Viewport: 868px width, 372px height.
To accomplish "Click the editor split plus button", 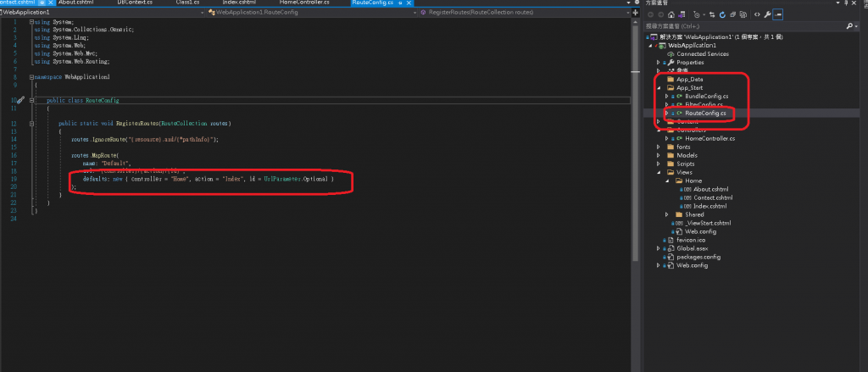I will click(x=636, y=12).
